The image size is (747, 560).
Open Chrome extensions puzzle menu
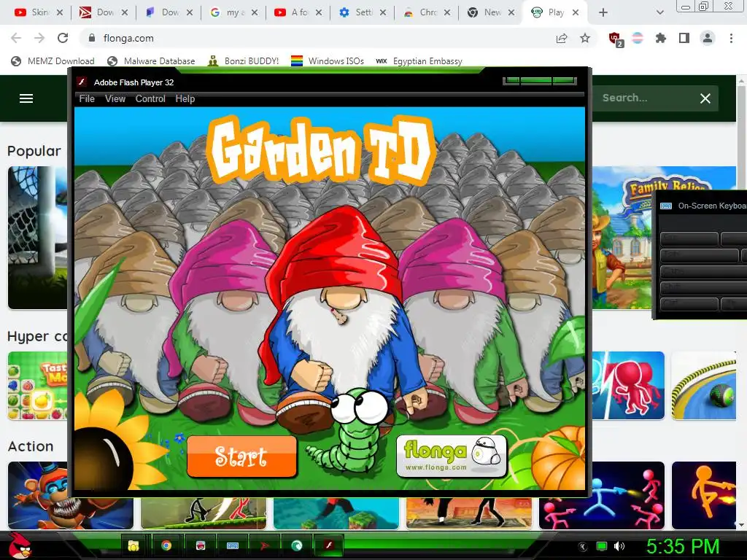click(x=661, y=38)
